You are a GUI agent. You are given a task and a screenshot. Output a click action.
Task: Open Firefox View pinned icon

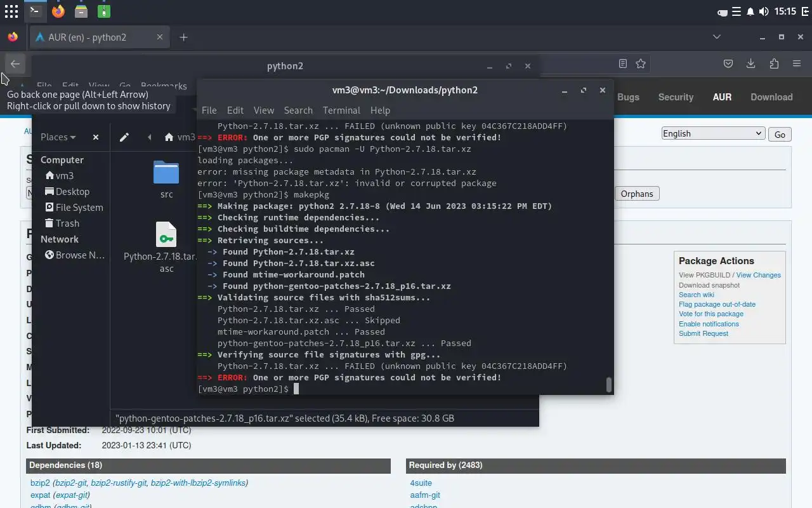point(13,37)
